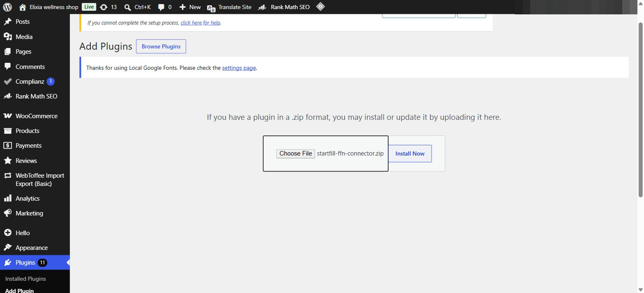Image resolution: width=644 pixels, height=293 pixels.
Task: Follow the 'click here for help' link
Action: [x=200, y=23]
